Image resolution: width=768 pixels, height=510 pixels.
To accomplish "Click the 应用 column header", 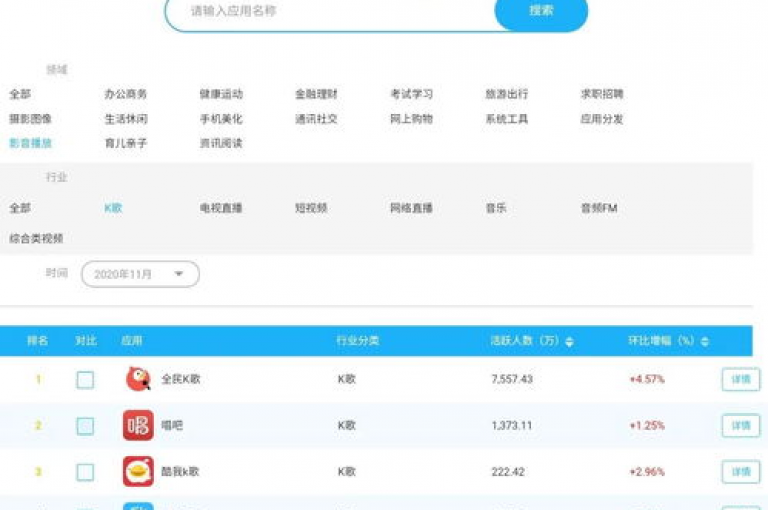I will pyautogui.click(x=132, y=340).
